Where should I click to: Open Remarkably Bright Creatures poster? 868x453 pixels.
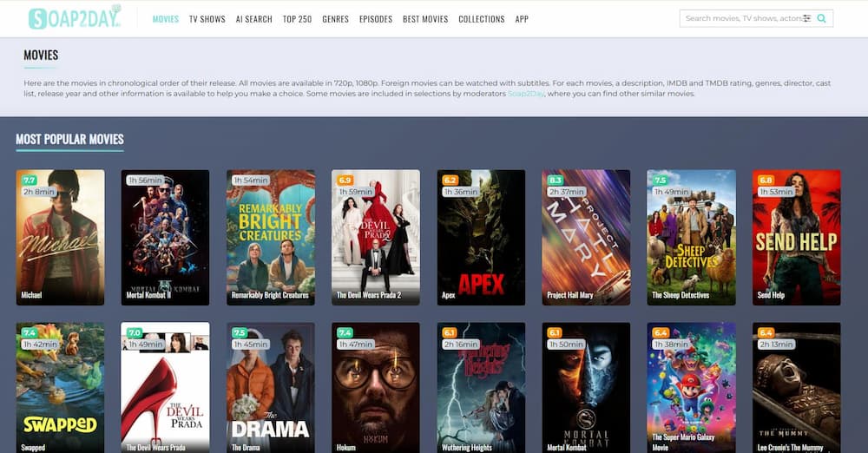click(271, 238)
